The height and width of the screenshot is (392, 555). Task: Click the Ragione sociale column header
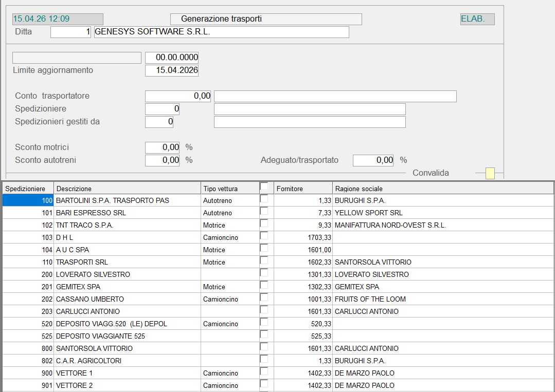442,189
